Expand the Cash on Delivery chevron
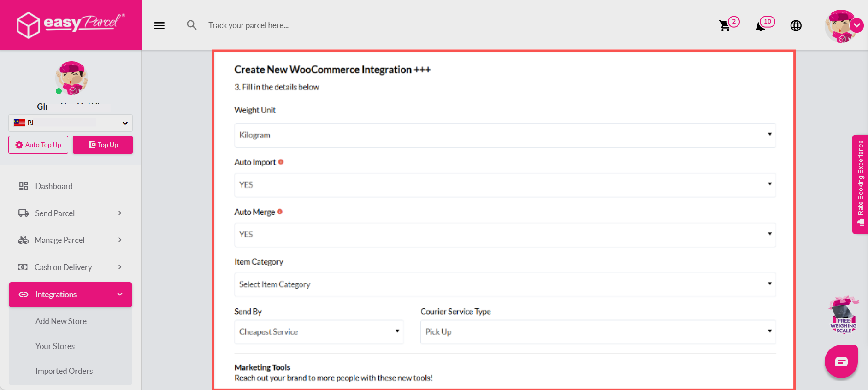This screenshot has height=390, width=868. coord(120,267)
